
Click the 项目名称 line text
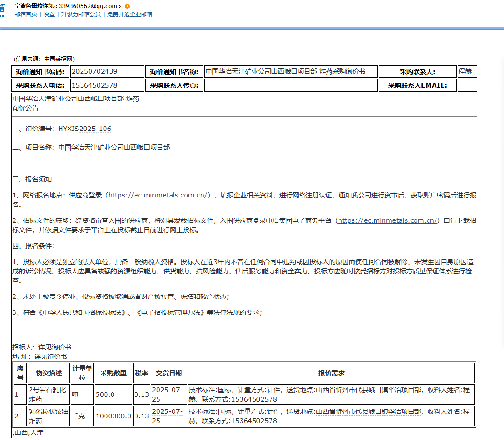pos(91,147)
